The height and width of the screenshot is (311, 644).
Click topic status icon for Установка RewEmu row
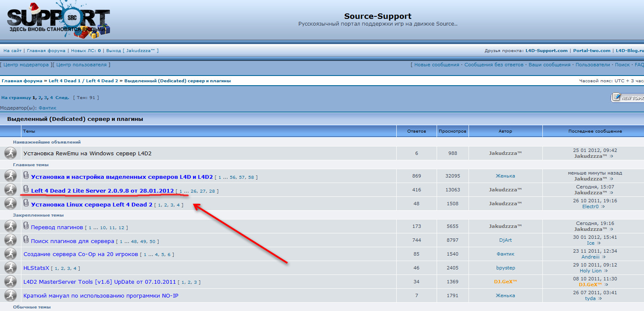(x=10, y=153)
